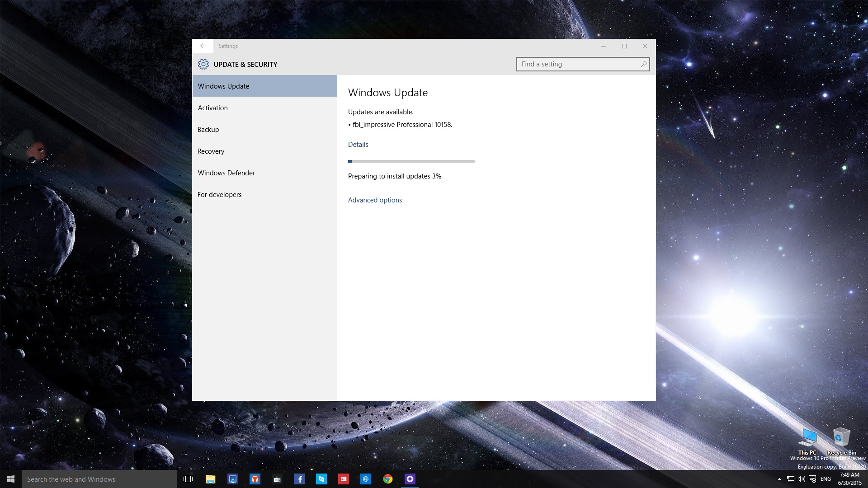Open the Activation section
This screenshot has width=868, height=488.
click(264, 108)
